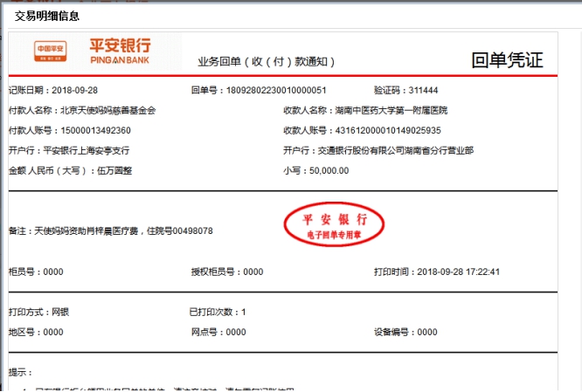Select the payer account 15000013492360
582x392 pixels.
[96, 131]
